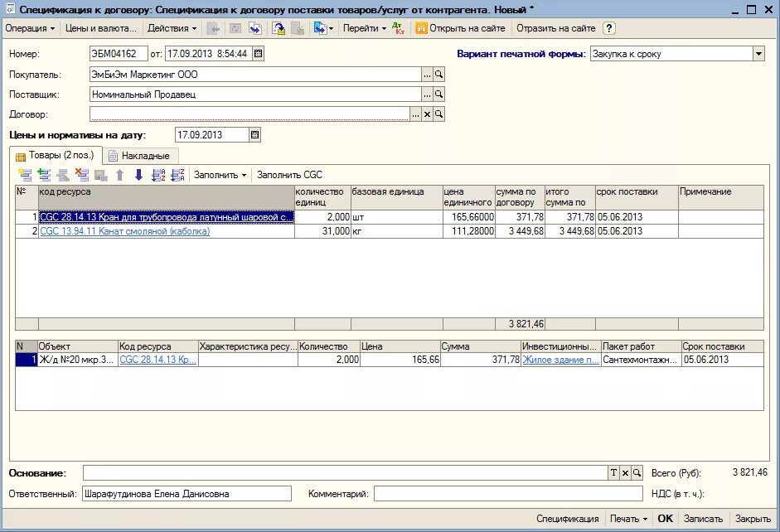780x532 pixels.
Task: Delete the row with red X icon
Action: coord(82,175)
